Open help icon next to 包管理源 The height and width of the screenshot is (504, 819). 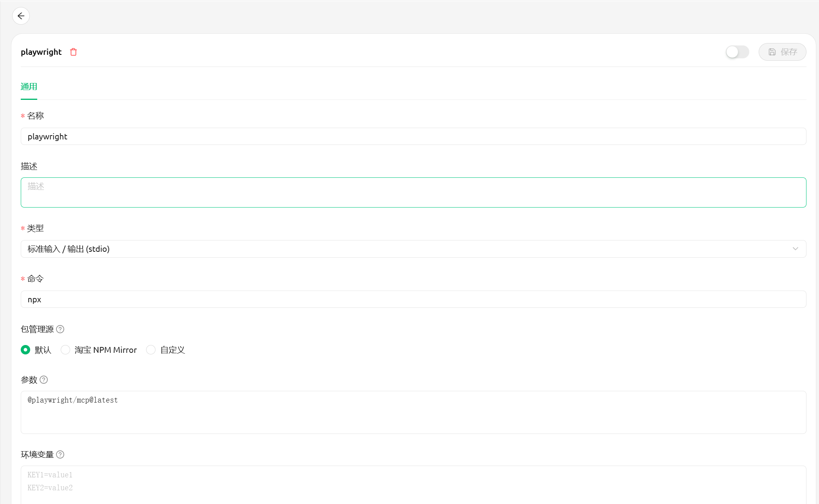pyautogui.click(x=60, y=329)
